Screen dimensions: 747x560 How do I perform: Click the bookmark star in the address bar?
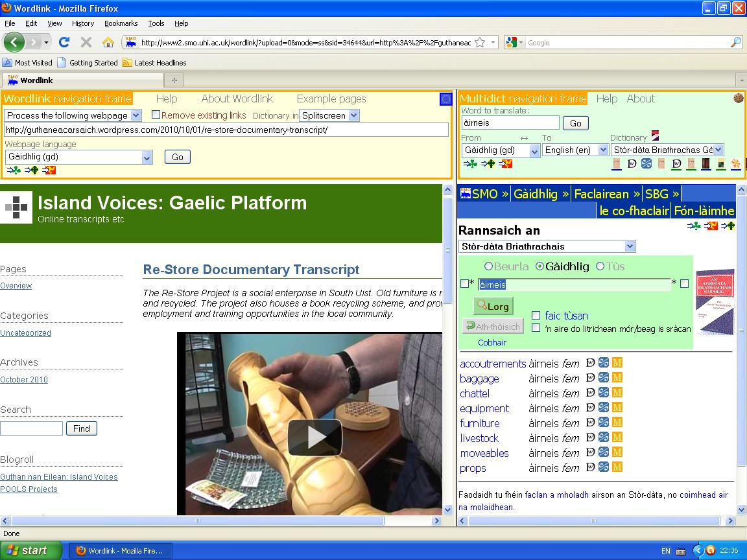pos(480,42)
